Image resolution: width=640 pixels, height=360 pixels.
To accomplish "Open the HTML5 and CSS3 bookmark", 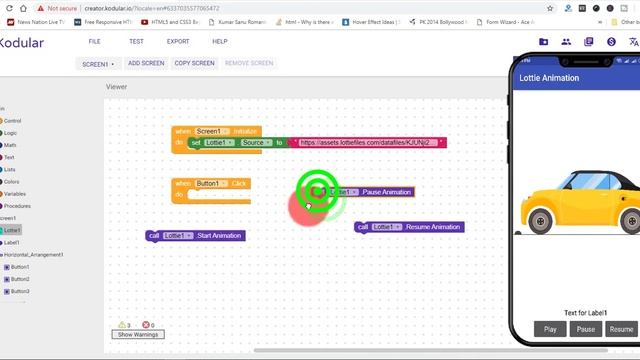I will point(170,22).
